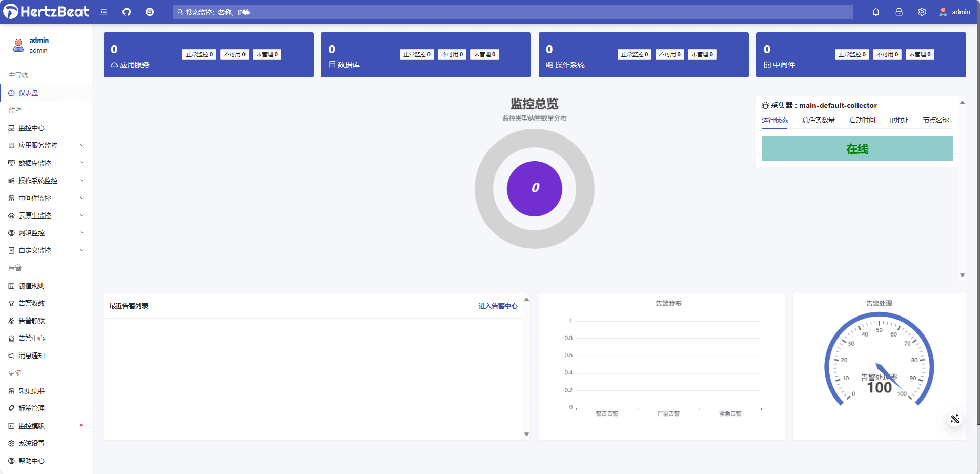This screenshot has width=980, height=474.
Task: Click the HertzBeat logo
Action: [46, 11]
